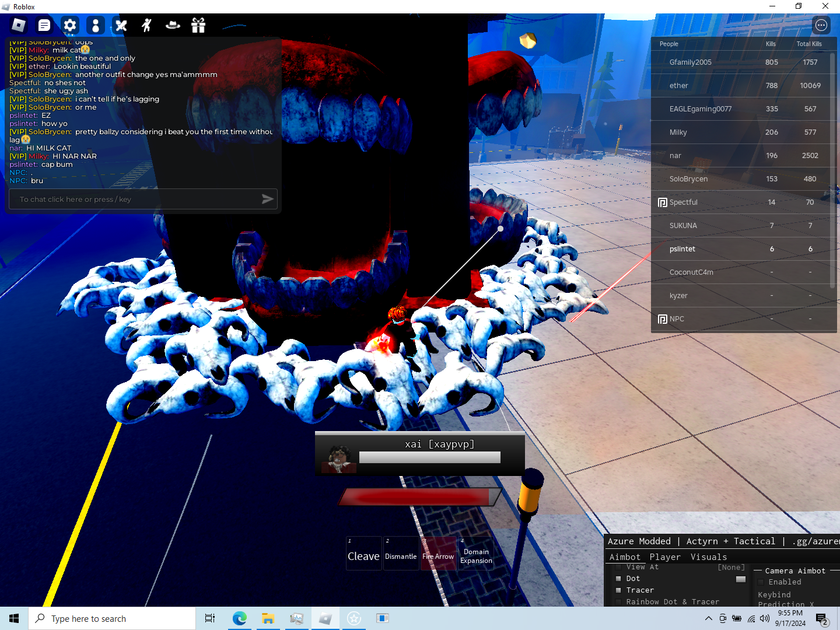Click the Dot color swatch
This screenshot has width=840, height=630.
[741, 579]
